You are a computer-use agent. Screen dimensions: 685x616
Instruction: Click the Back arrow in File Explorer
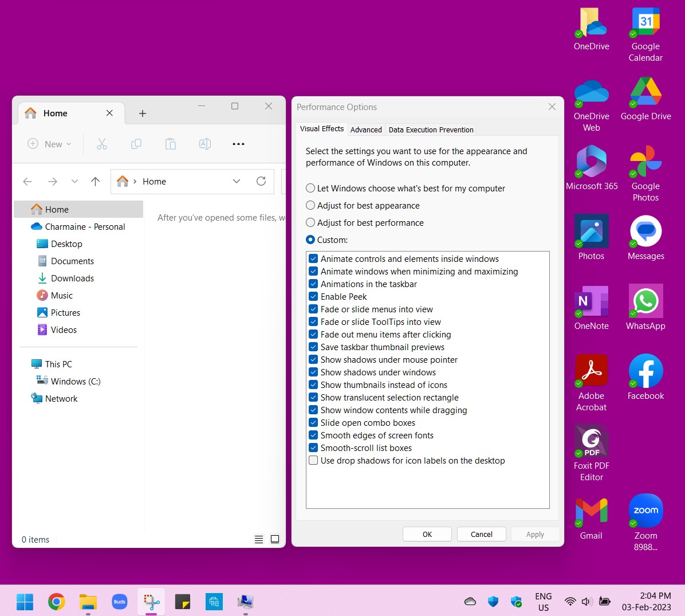[x=27, y=182]
